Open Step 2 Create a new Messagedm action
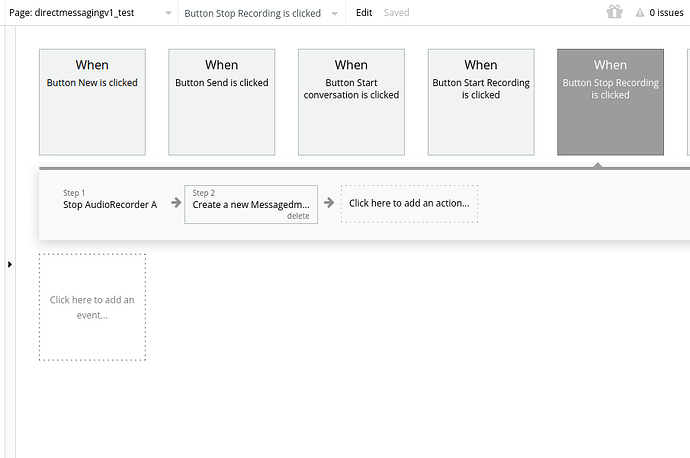Screen dimensions: 690x458 click(251, 200)
